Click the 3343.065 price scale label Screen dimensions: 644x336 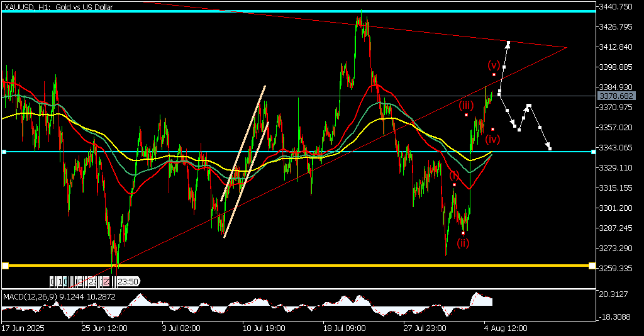click(616, 147)
